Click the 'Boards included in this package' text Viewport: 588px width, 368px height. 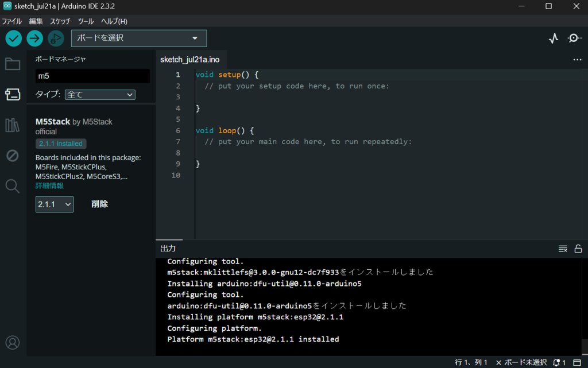tap(88, 158)
